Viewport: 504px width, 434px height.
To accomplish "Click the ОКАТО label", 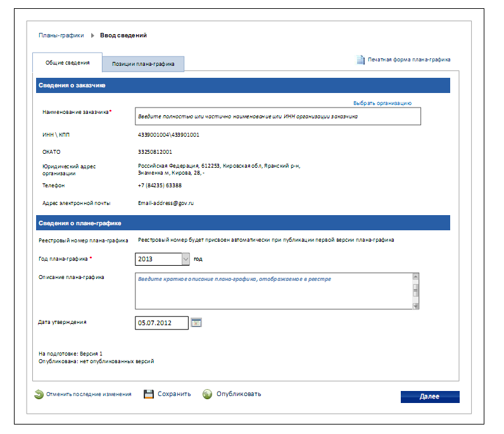I will tap(51, 152).
